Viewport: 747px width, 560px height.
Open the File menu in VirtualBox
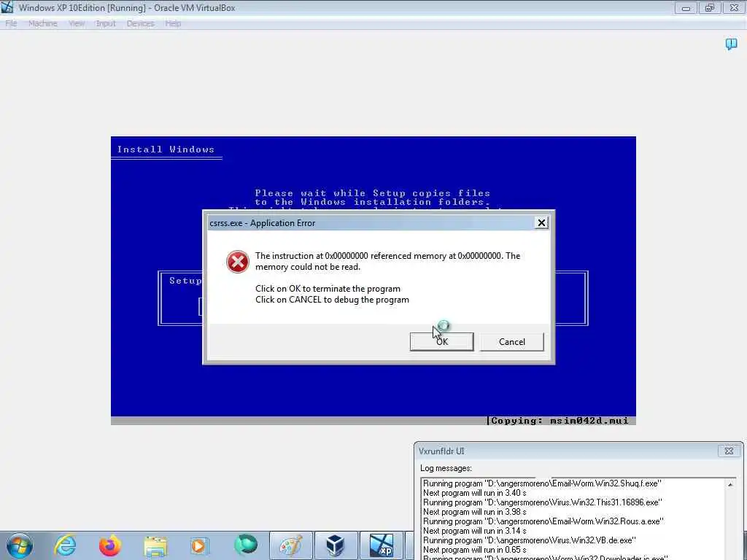(11, 23)
